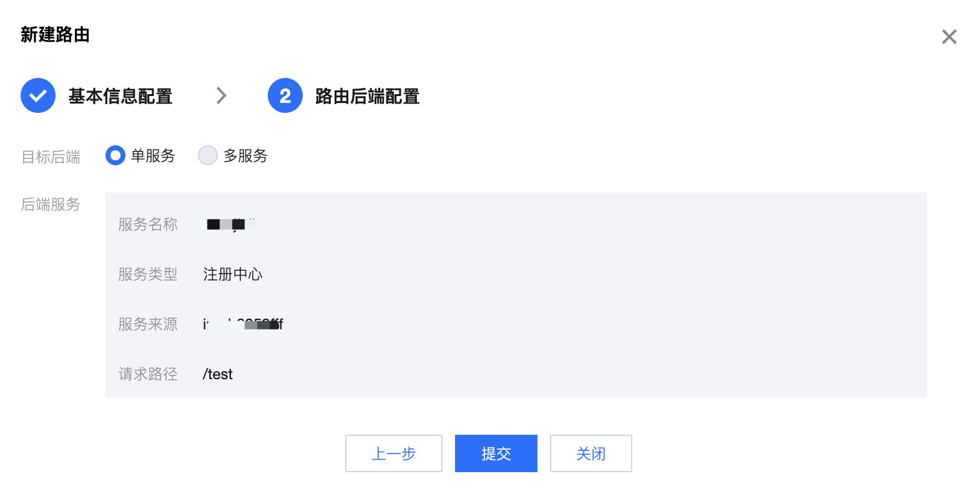Click the /test request path value
This screenshot has height=489, width=980.
[x=218, y=374]
